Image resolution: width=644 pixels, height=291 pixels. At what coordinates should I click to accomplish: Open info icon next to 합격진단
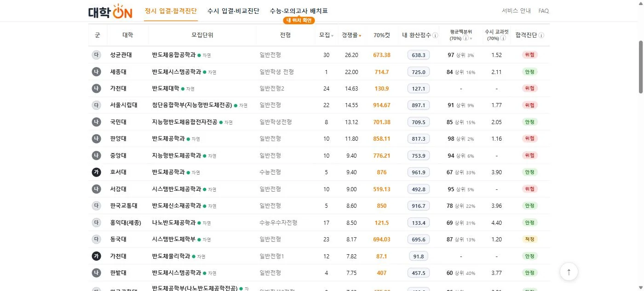tap(541, 35)
